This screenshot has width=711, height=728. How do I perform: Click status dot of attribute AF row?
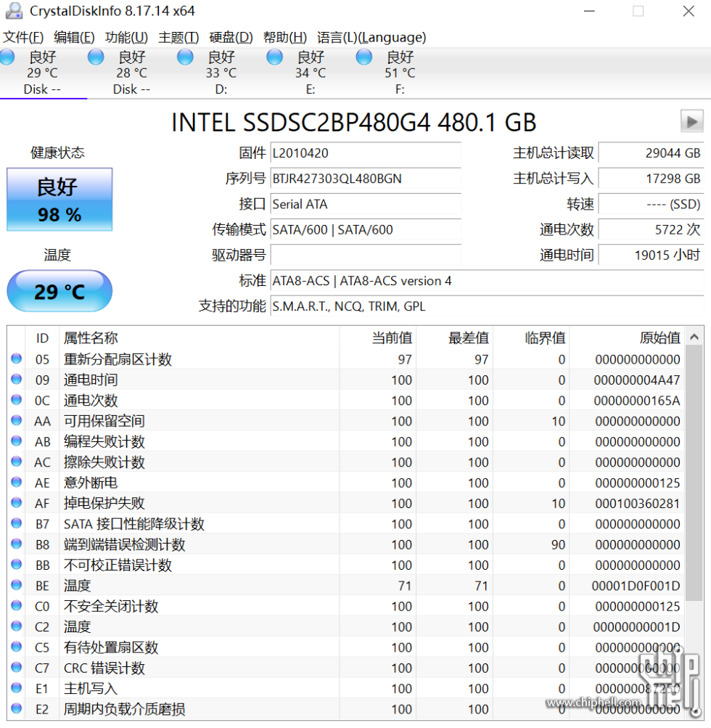16,502
